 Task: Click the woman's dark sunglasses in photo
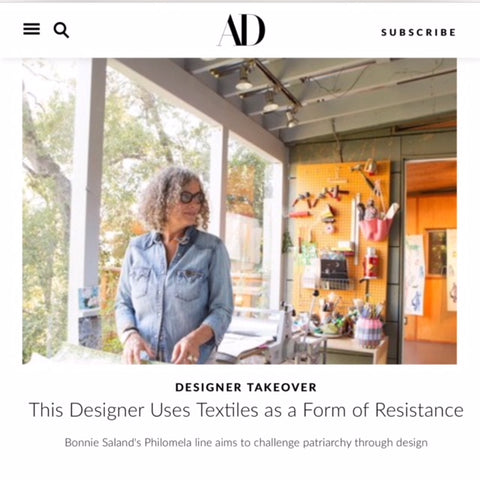pos(191,197)
